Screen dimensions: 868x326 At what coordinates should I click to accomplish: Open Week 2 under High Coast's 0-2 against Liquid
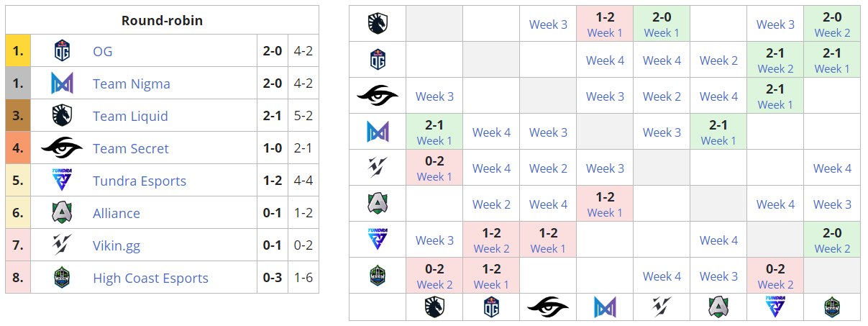[434, 285]
